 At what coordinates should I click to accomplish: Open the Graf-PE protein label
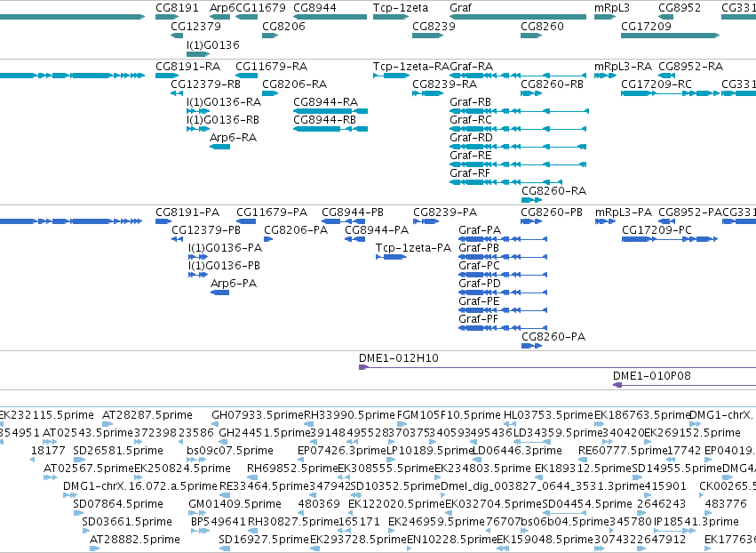coord(478,301)
